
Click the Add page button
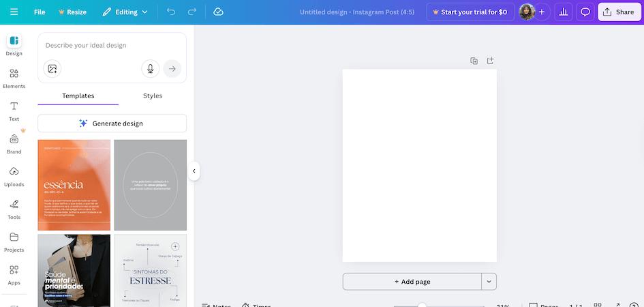tap(412, 282)
